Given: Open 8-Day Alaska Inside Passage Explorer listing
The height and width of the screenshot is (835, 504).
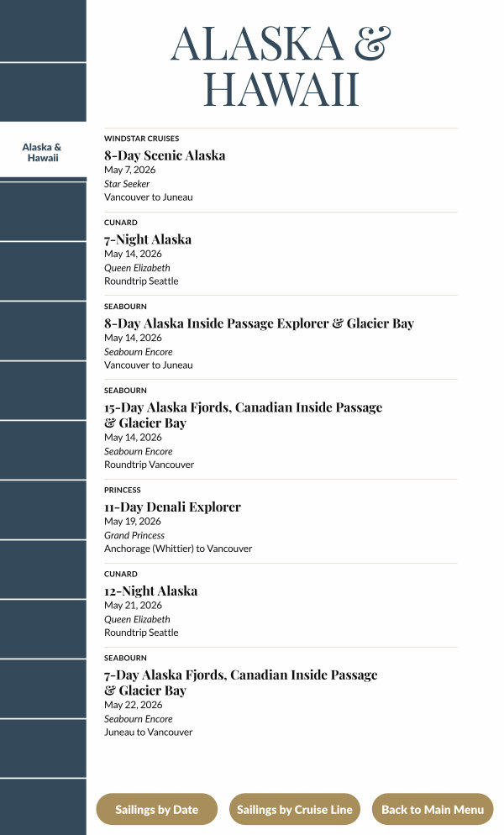Looking at the screenshot, I should (x=259, y=323).
